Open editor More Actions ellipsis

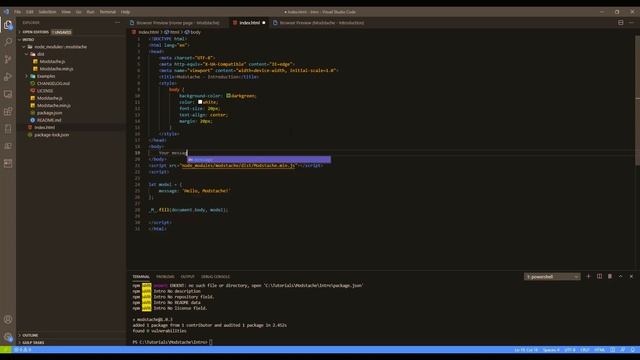pyautogui.click(x=631, y=23)
